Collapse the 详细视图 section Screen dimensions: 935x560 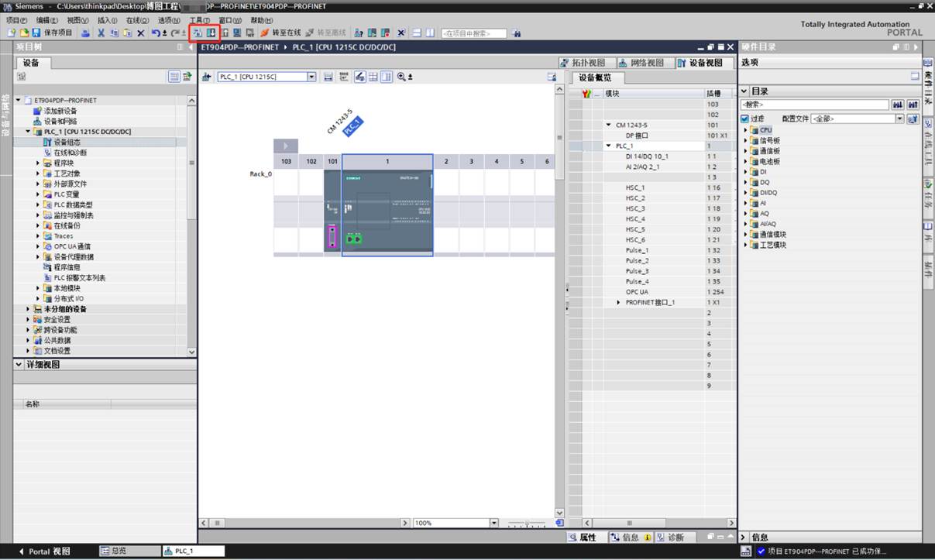[19, 365]
